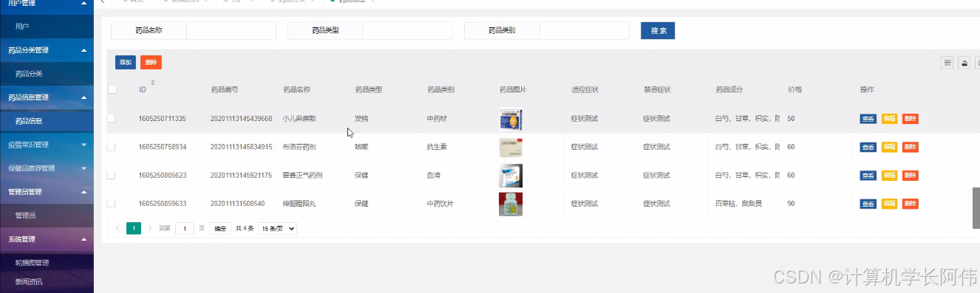Go to next page arrow in pagination

click(150, 229)
